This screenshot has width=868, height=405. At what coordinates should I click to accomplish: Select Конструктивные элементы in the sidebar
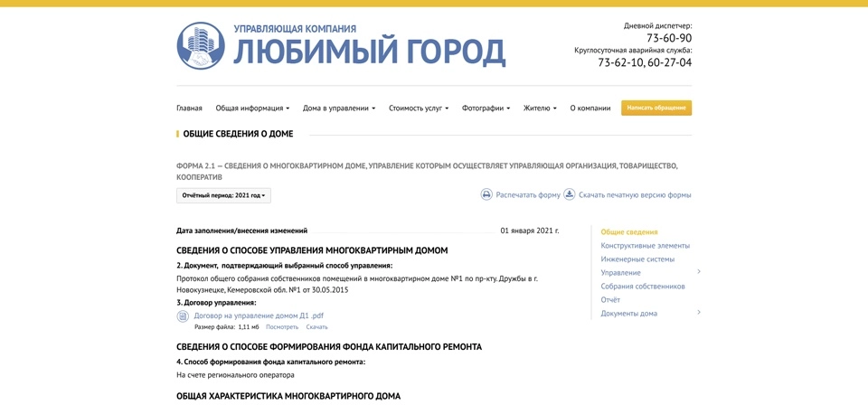pyautogui.click(x=645, y=246)
